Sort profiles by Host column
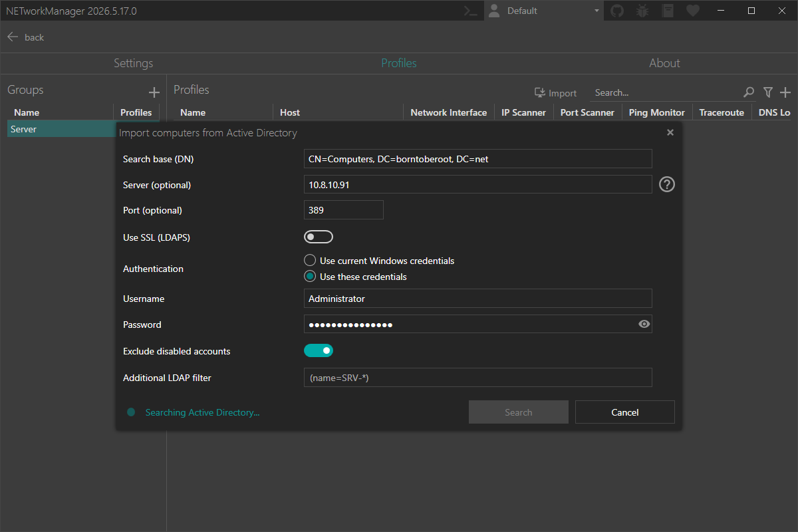The height and width of the screenshot is (532, 798). click(x=338, y=112)
